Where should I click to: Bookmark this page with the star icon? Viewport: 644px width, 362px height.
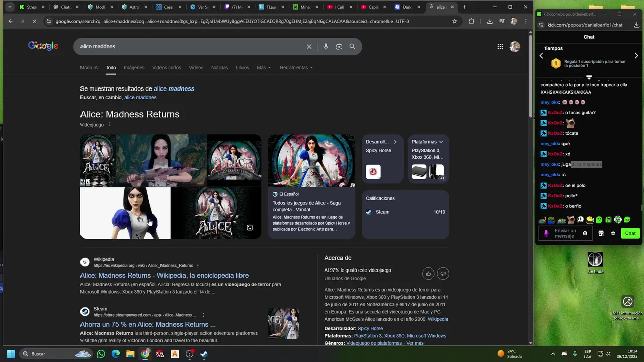[455, 21]
